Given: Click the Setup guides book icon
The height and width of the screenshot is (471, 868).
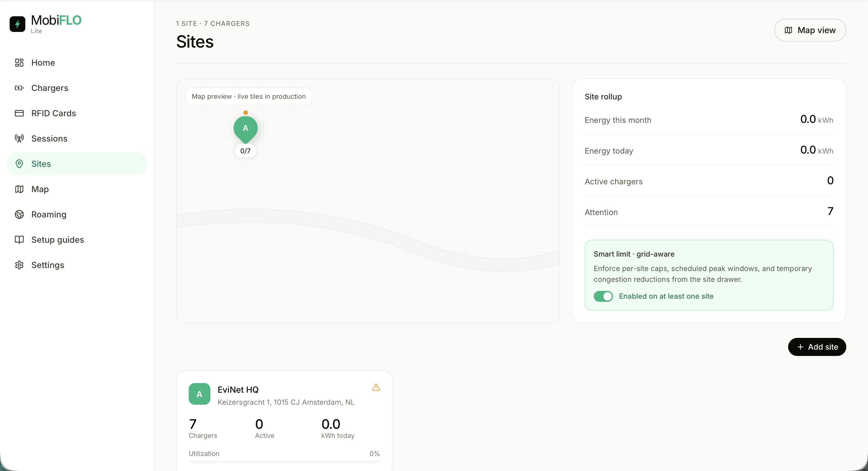Looking at the screenshot, I should tap(19, 240).
